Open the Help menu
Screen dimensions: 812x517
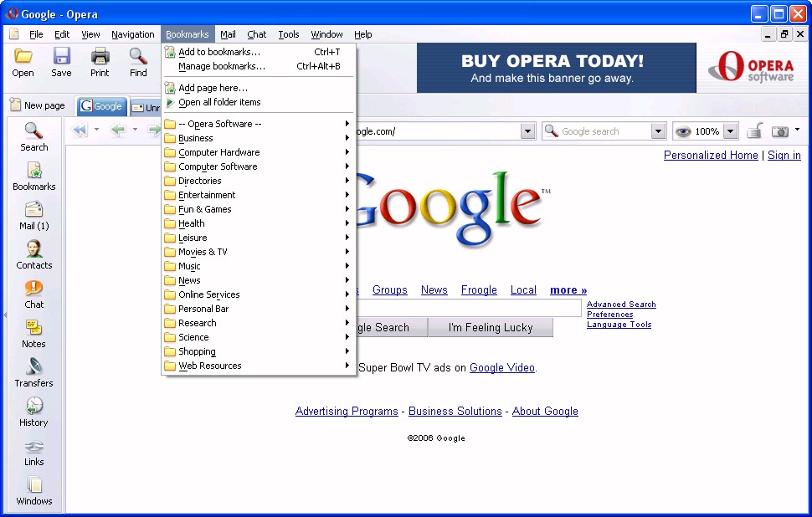coord(363,34)
